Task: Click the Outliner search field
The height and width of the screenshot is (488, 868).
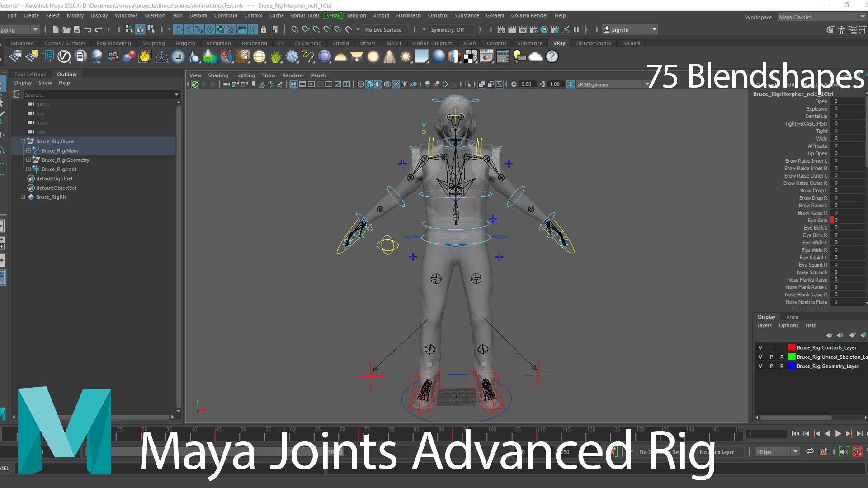Action: [x=97, y=95]
